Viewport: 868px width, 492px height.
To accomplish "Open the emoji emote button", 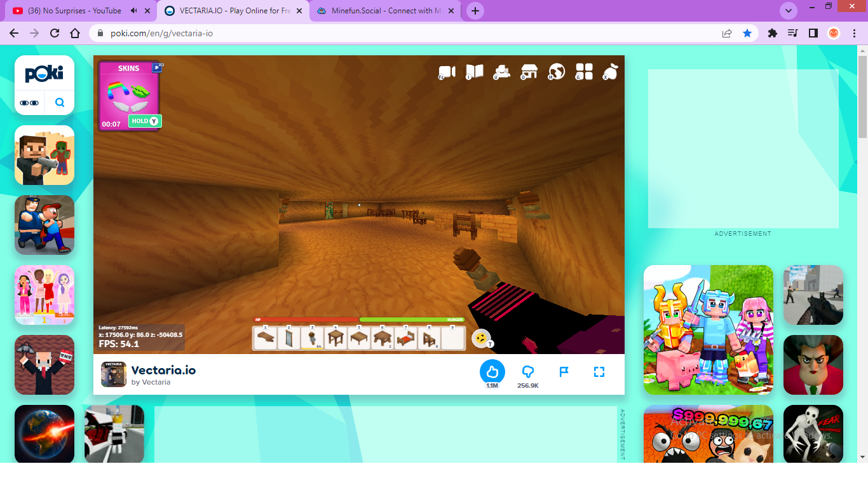I will click(x=481, y=339).
